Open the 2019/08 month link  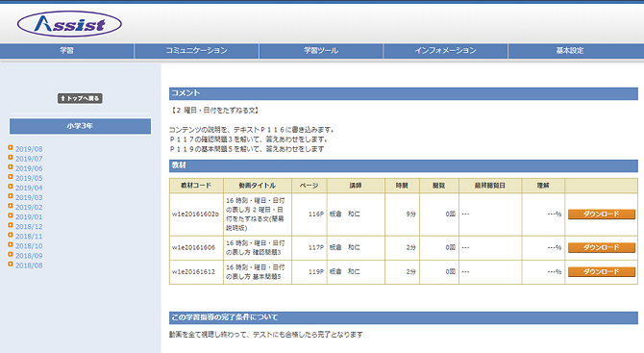pyautogui.click(x=29, y=149)
